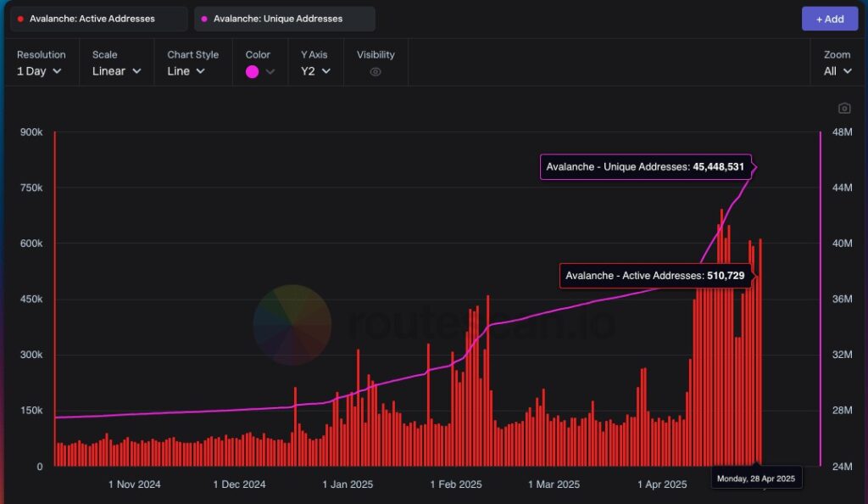The image size is (868, 504).
Task: Click the 48M right axis label
Action: coord(842,132)
